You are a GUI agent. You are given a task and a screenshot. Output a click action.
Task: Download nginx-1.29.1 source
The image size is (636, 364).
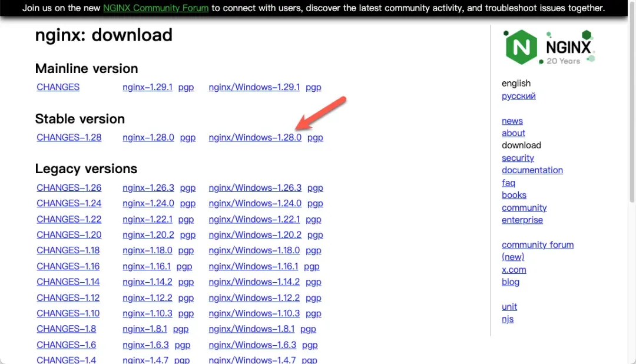(147, 87)
